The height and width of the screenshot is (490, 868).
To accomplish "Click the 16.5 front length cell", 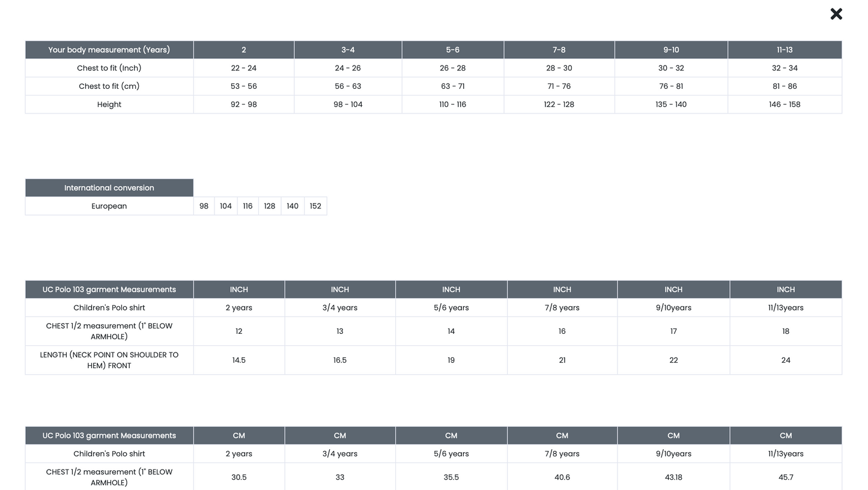I will (340, 360).
